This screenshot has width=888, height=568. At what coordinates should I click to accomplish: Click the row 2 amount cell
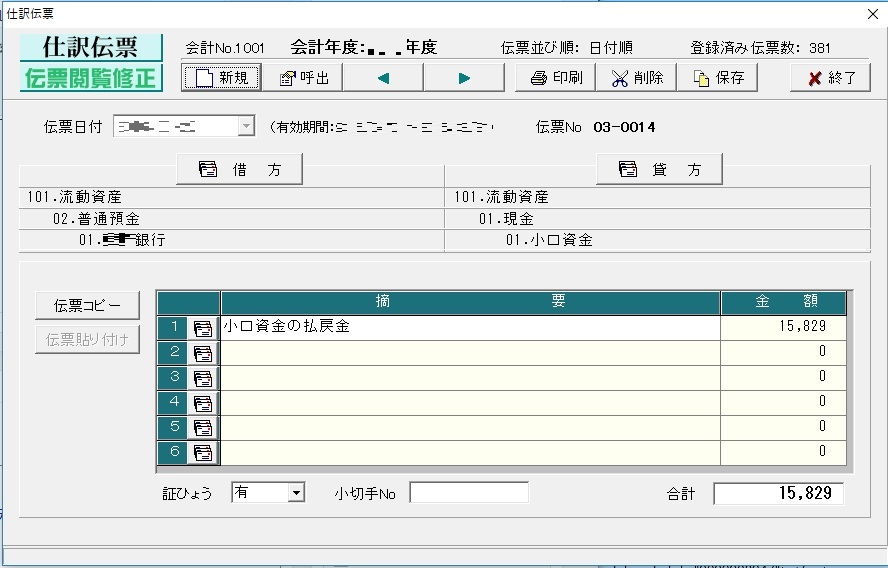[x=783, y=352]
